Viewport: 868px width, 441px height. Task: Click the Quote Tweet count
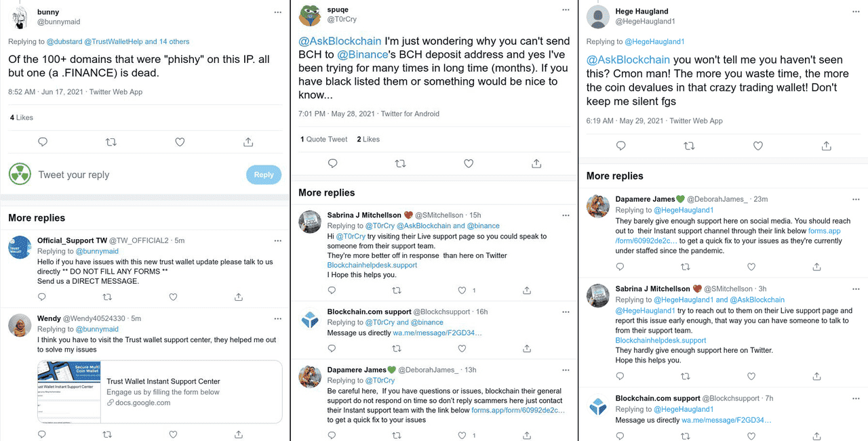[323, 138]
